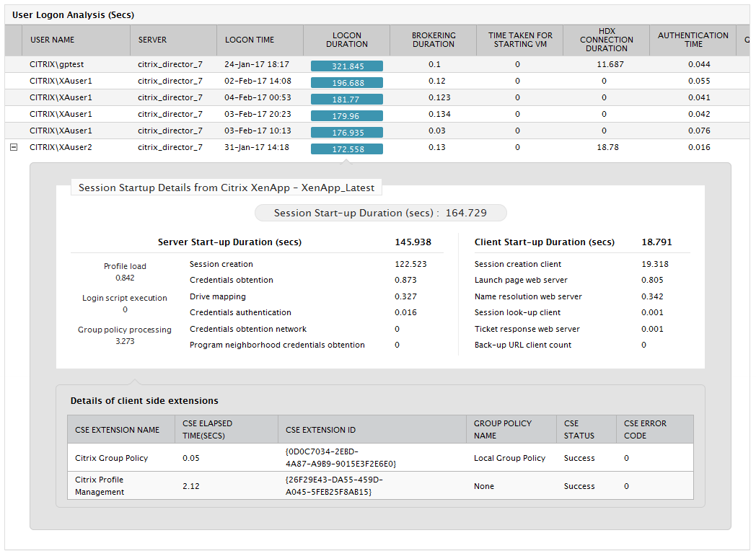The image size is (756, 551).
Task: Click the Session creation value 122.523
Action: click(410, 264)
